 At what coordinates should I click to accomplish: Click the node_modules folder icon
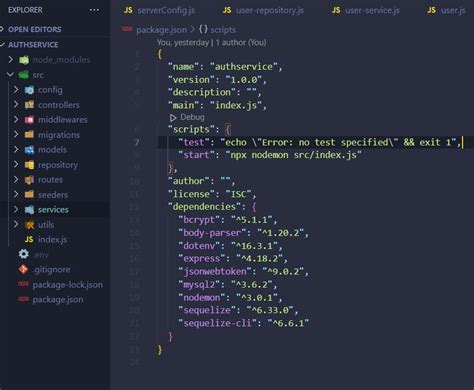pyautogui.click(x=24, y=60)
